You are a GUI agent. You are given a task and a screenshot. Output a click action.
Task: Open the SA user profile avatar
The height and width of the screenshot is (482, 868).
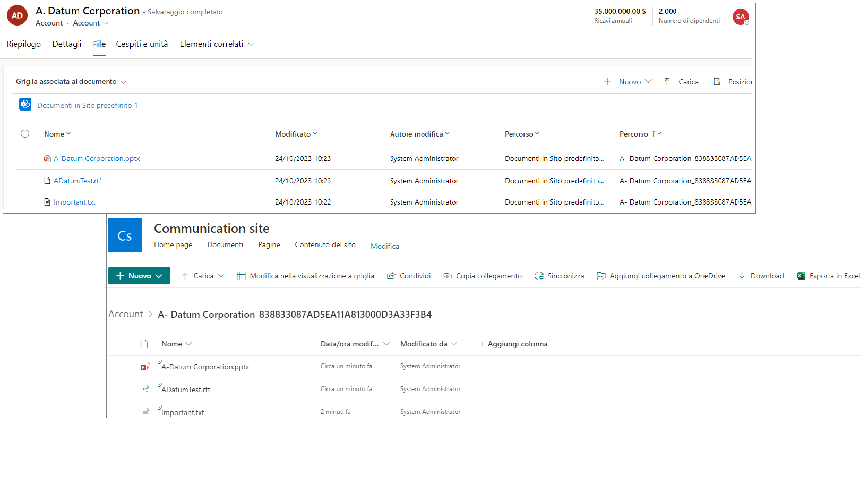pos(741,17)
